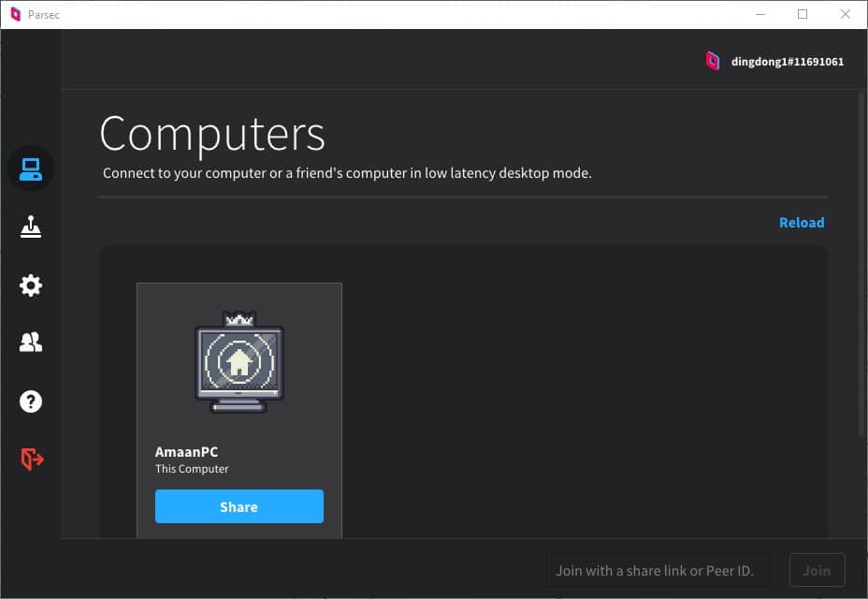Open the Computers section in the sidebar
The height and width of the screenshot is (599, 868).
point(31,168)
